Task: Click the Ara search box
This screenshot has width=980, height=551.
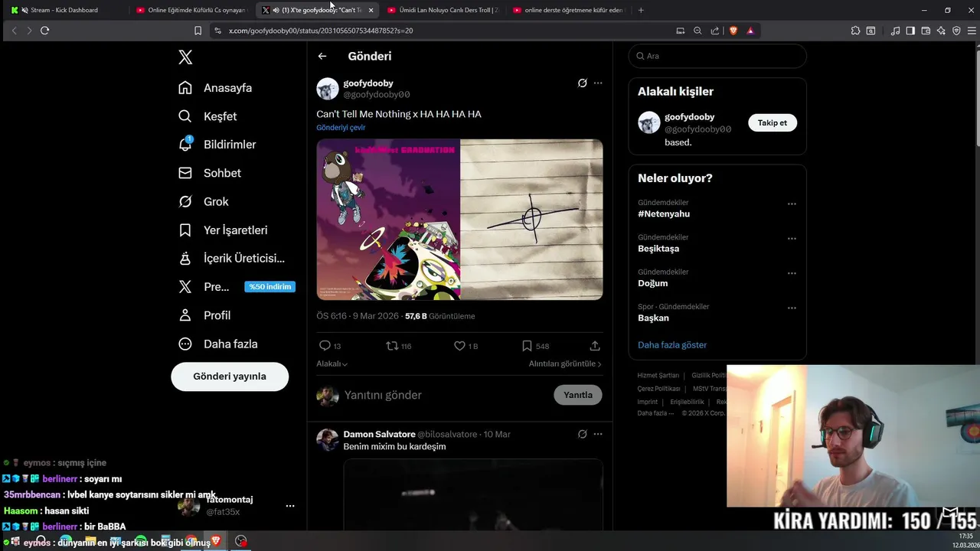Action: click(717, 56)
